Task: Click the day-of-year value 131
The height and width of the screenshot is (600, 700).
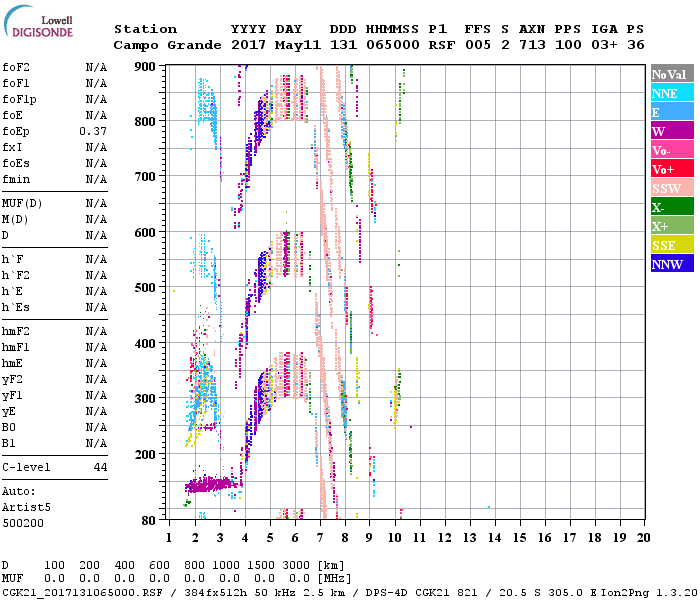Action: pos(343,45)
